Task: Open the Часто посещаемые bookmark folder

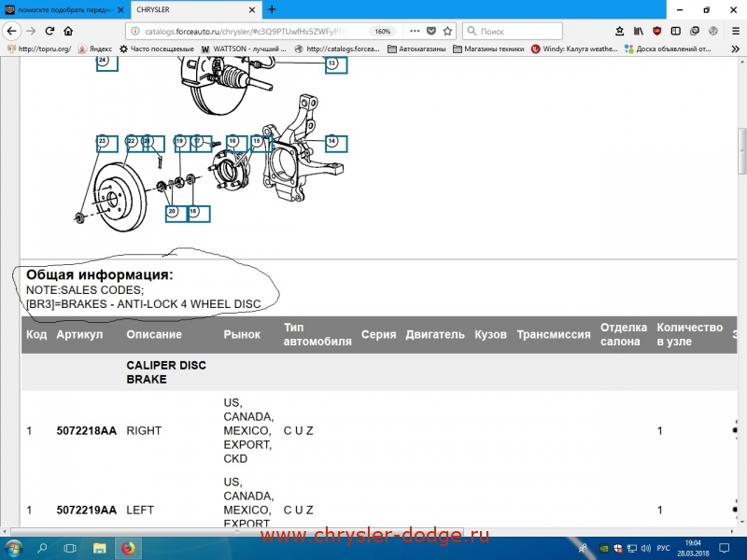Action: coord(157,49)
